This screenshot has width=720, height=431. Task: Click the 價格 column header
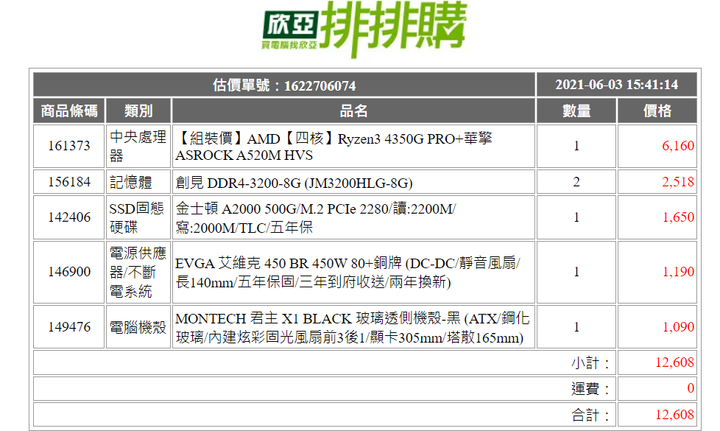(x=657, y=111)
